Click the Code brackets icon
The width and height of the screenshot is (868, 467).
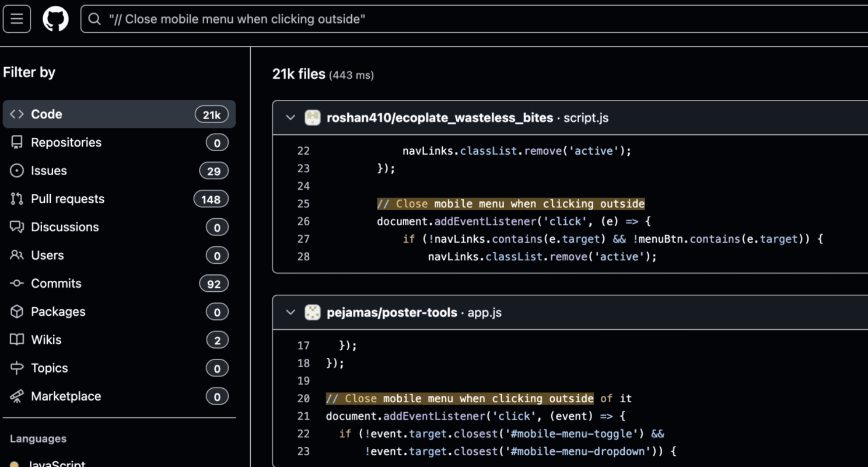coord(17,114)
